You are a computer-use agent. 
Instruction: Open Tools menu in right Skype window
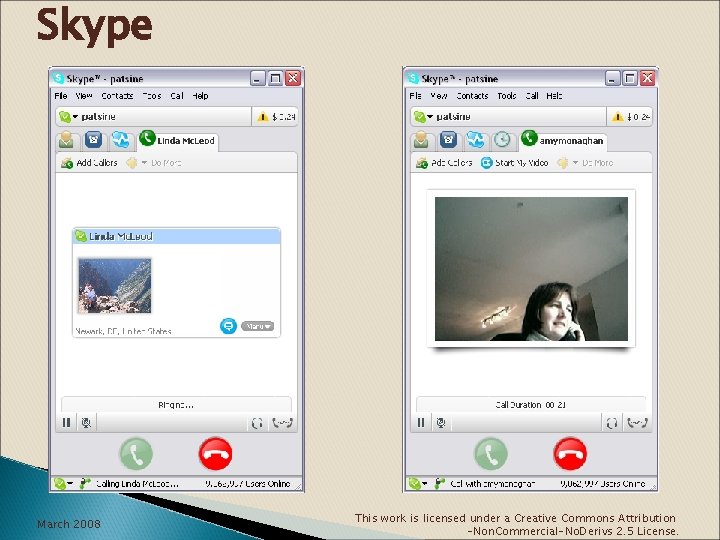506,96
